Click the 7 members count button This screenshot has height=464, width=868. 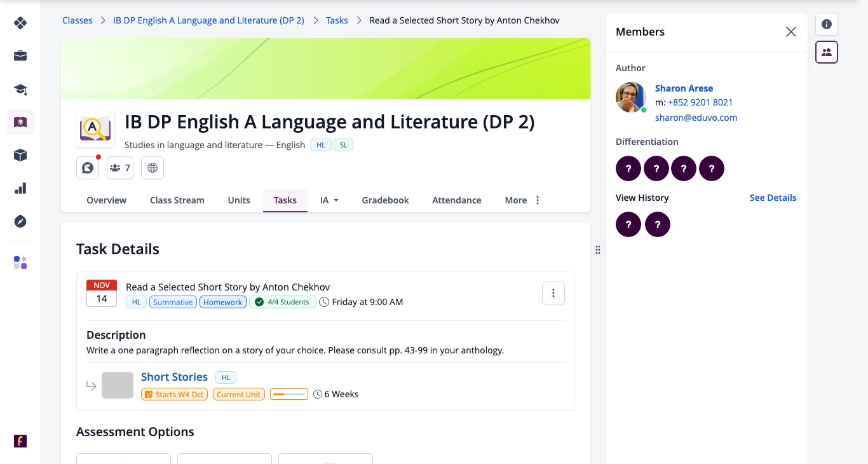coord(120,168)
